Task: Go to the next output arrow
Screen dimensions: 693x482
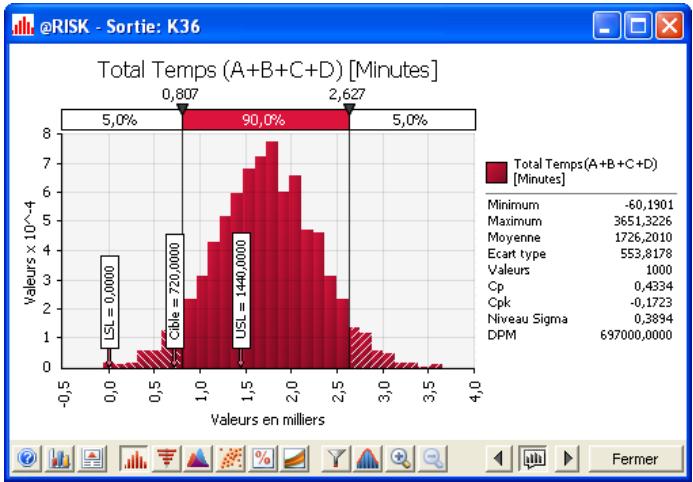Action: 567,458
